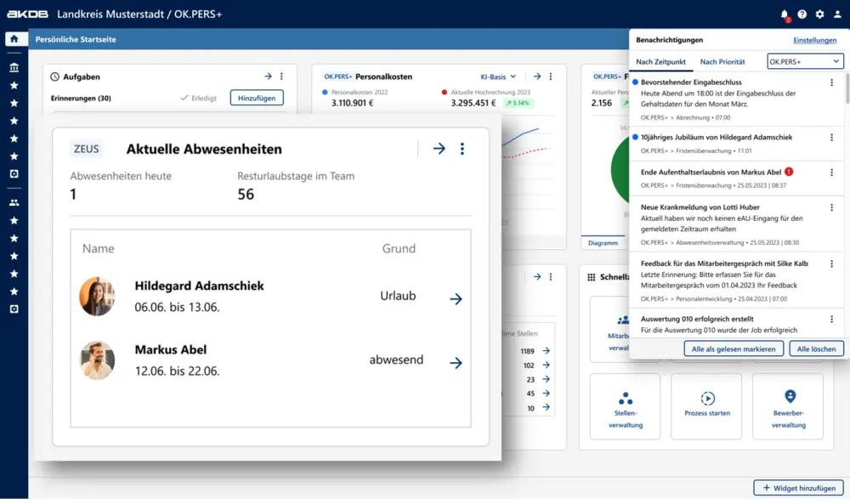
Task: Click Hildegard Adamschiek's profile photo
Action: click(97, 297)
